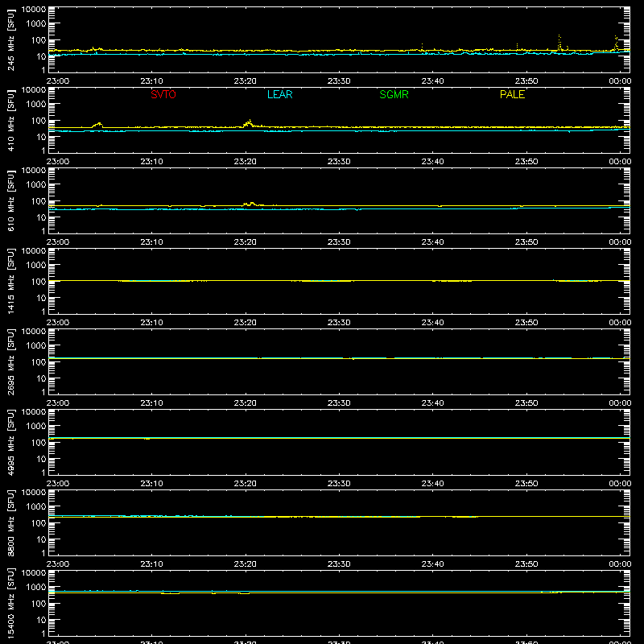The width and height of the screenshot is (644, 644).
Task: Click the 23:10 time label under 8800 MHz panel
Action: coord(151,564)
